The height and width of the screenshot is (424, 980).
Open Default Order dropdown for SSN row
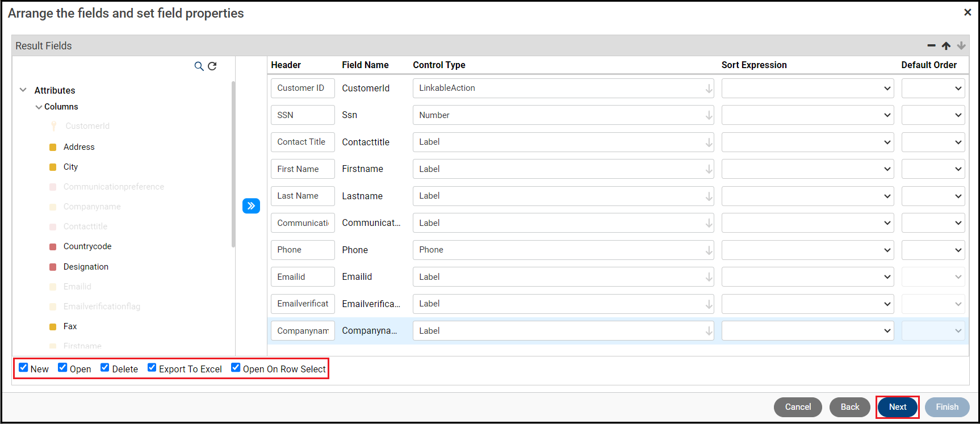coord(933,115)
